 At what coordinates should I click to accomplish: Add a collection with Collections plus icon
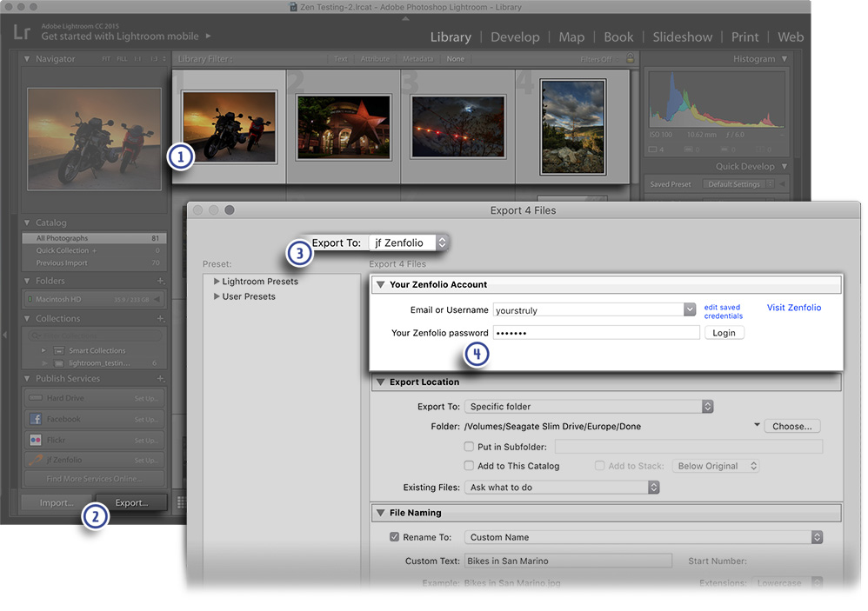point(161,318)
